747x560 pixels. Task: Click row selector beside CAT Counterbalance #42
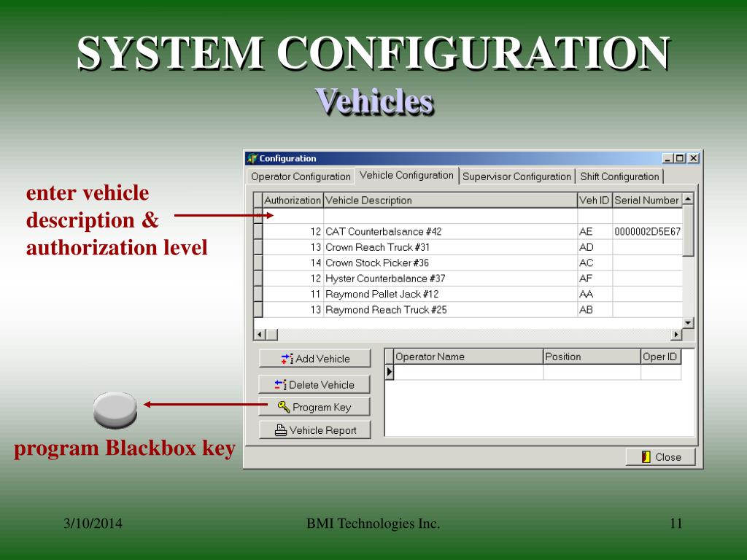[258, 231]
